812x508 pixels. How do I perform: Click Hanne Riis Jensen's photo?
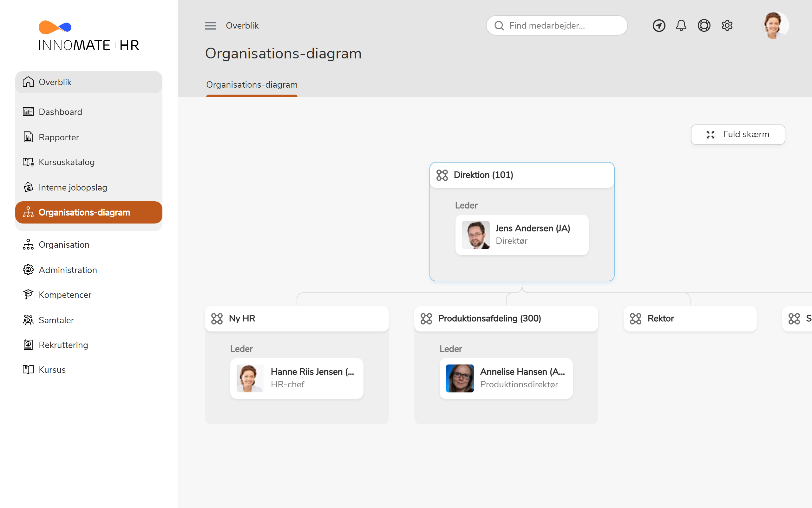[x=250, y=378]
